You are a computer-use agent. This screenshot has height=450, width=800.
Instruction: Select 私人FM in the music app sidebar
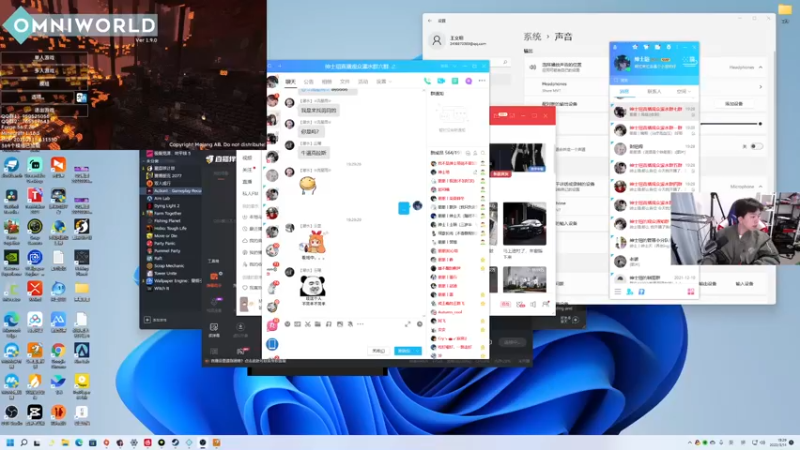(x=249, y=194)
